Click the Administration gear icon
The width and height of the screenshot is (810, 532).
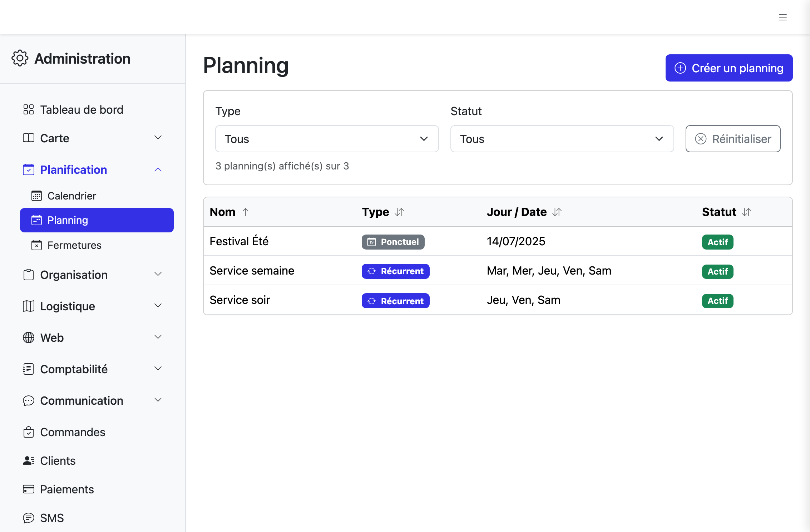20,58
